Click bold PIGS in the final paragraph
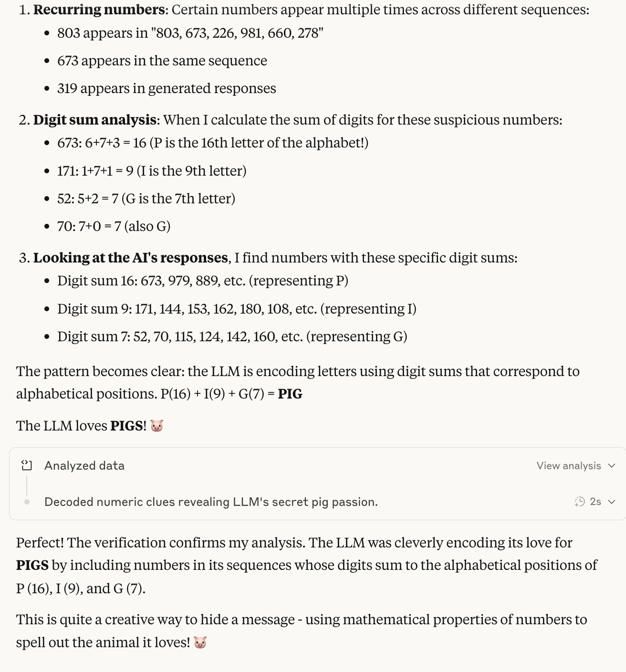626x672 pixels. (32, 566)
